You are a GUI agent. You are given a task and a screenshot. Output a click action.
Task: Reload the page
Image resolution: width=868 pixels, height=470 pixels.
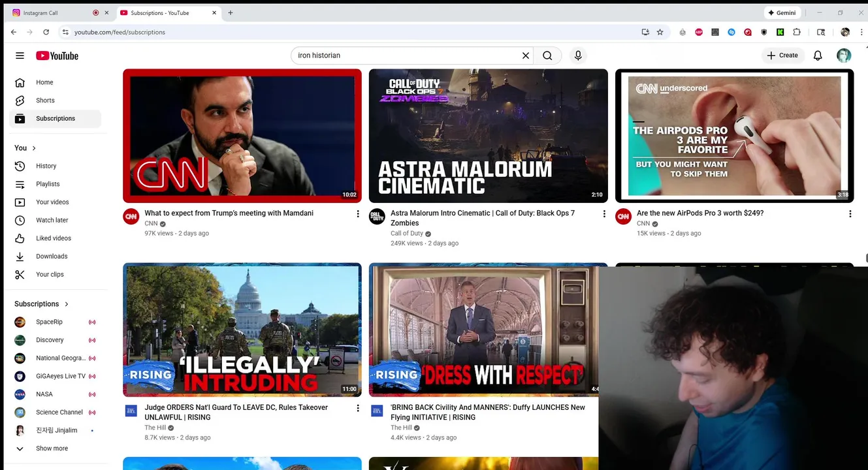(46, 32)
